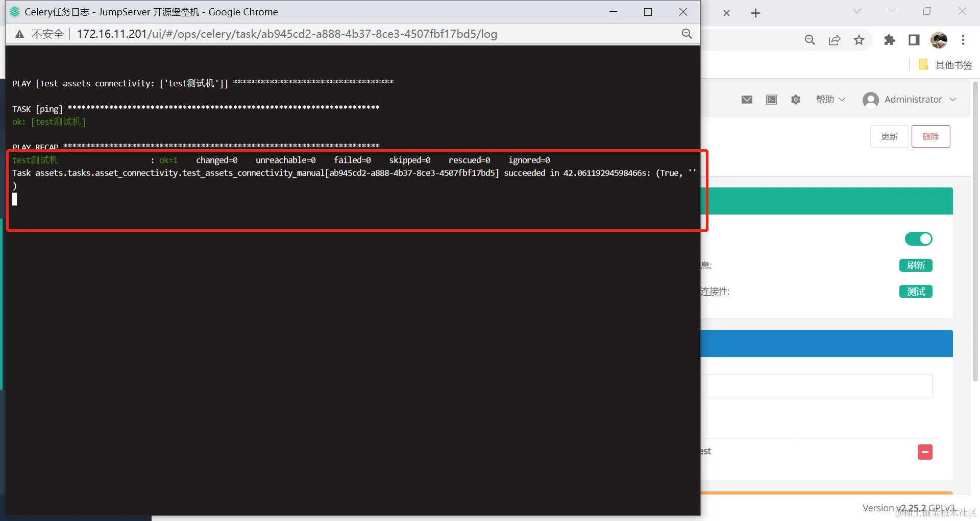Open the Chrome profile avatar
This screenshot has height=521, width=980.
[x=939, y=40]
